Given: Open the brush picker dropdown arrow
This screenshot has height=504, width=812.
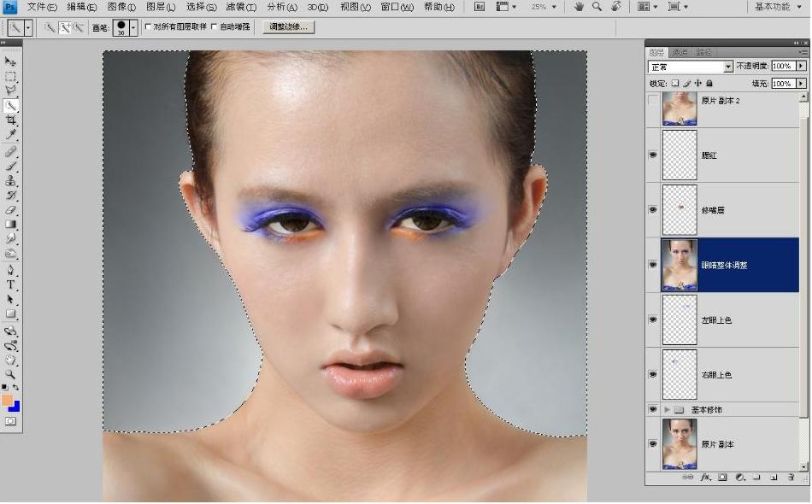Looking at the screenshot, I should pos(133,27).
